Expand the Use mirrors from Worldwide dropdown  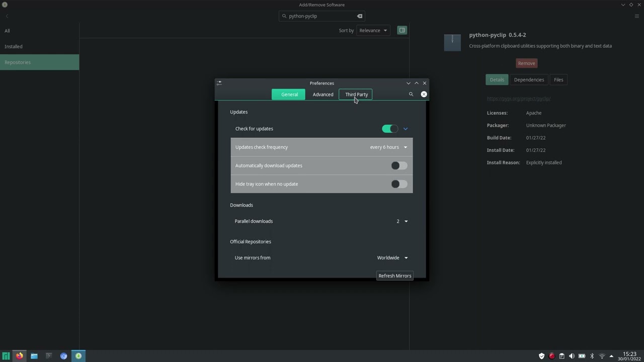click(392, 258)
